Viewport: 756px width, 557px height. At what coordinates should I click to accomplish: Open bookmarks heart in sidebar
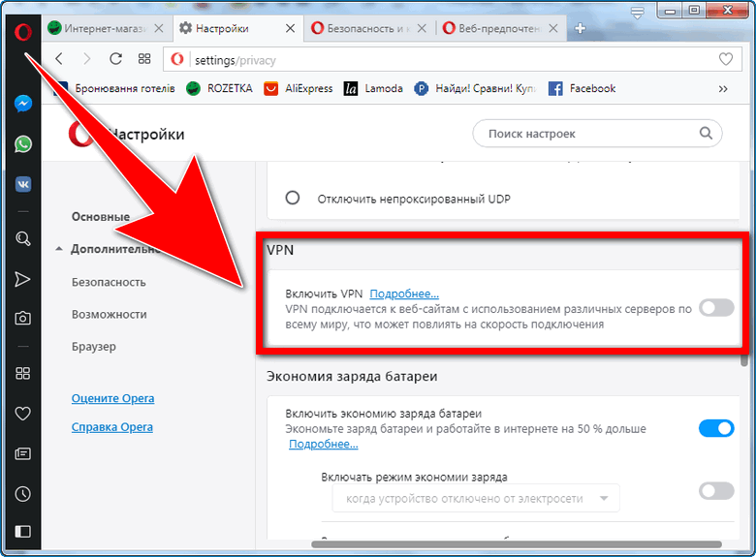(x=22, y=413)
